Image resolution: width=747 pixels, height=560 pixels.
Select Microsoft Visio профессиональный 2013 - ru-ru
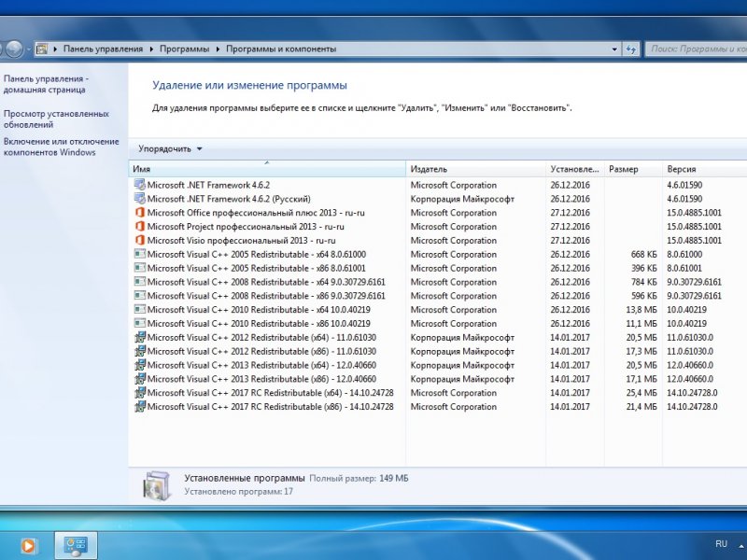pyautogui.click(x=241, y=240)
